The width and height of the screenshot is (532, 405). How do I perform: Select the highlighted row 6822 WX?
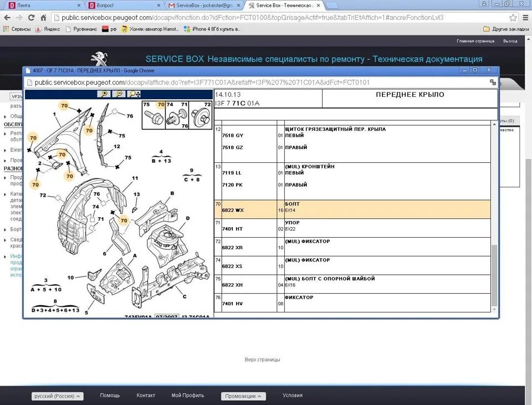pyautogui.click(x=352, y=209)
